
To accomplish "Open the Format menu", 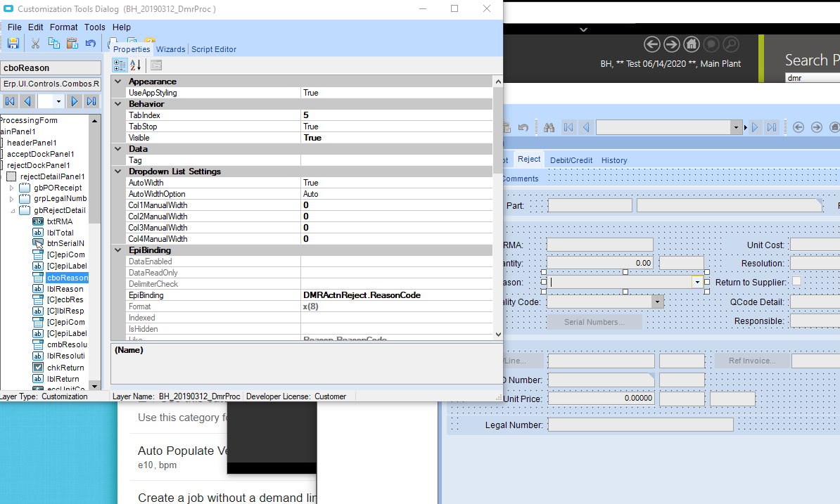I will (63, 27).
